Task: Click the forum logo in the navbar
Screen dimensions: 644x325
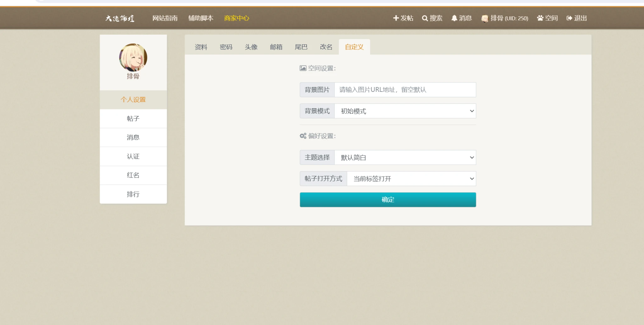Action: (x=120, y=18)
